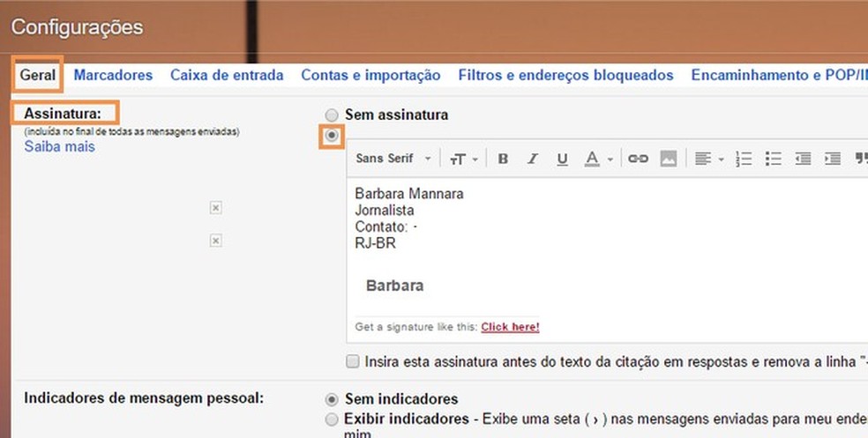Click the Jornalista line in signature

[x=385, y=210]
